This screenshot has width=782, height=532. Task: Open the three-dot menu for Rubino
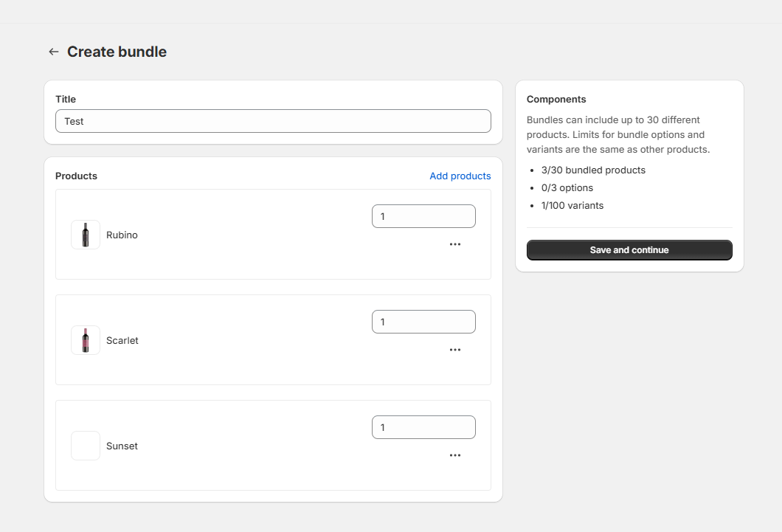[454, 244]
